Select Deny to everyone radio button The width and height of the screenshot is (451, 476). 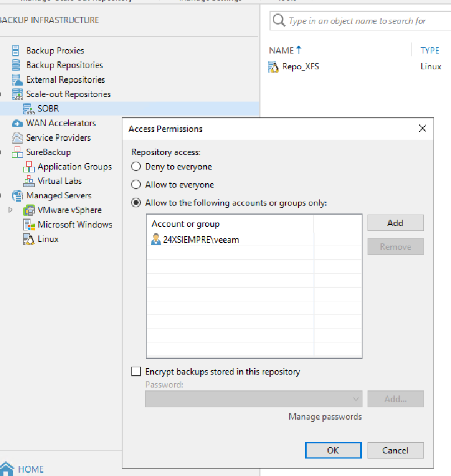136,166
